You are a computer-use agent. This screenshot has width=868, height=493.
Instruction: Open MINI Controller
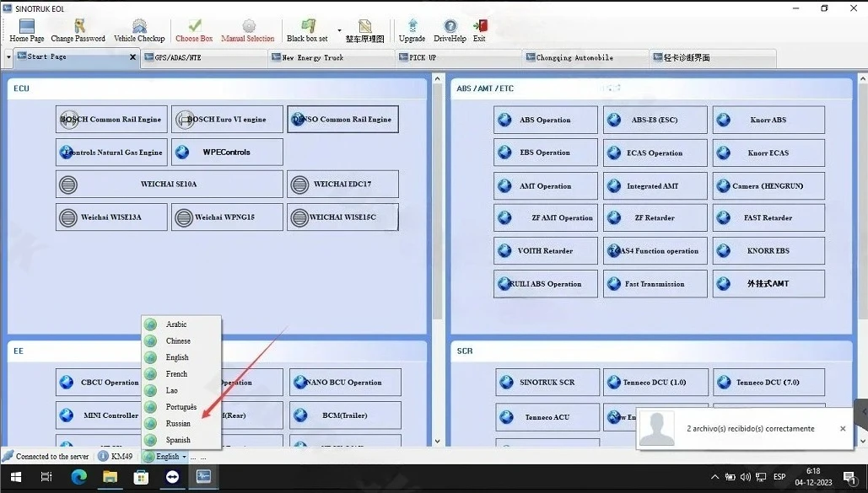pyautogui.click(x=99, y=415)
